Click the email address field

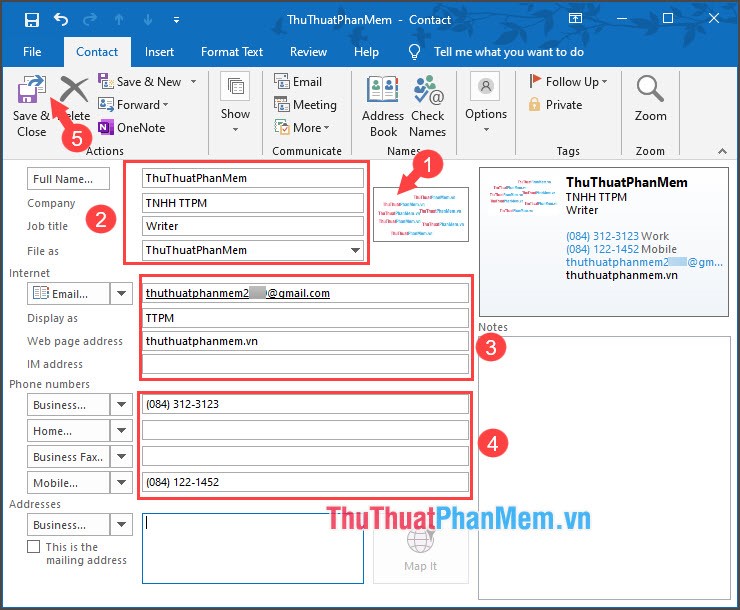pyautogui.click(x=305, y=293)
